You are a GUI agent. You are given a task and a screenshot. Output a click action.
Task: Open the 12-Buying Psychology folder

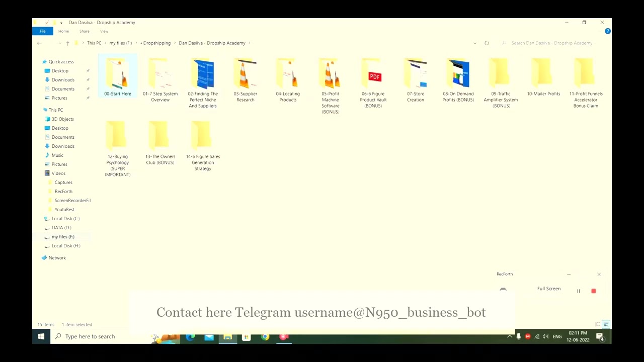117,148
